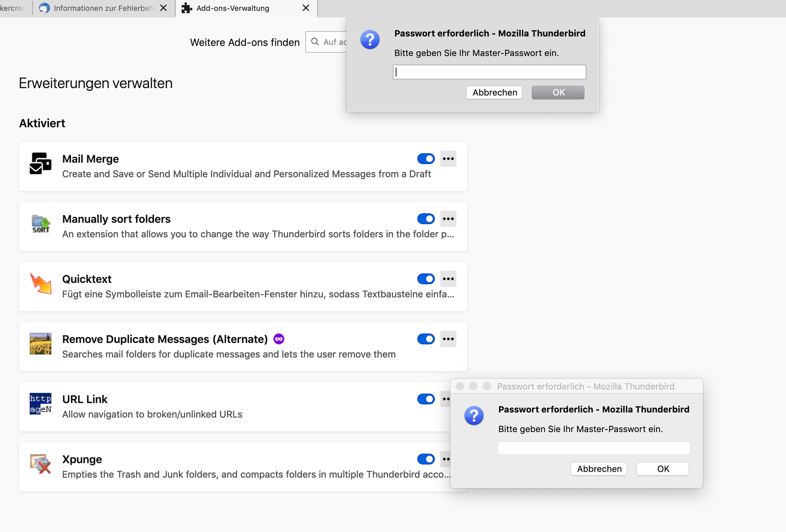Open the Quicktext extension title
The image size is (786, 532).
click(x=87, y=279)
